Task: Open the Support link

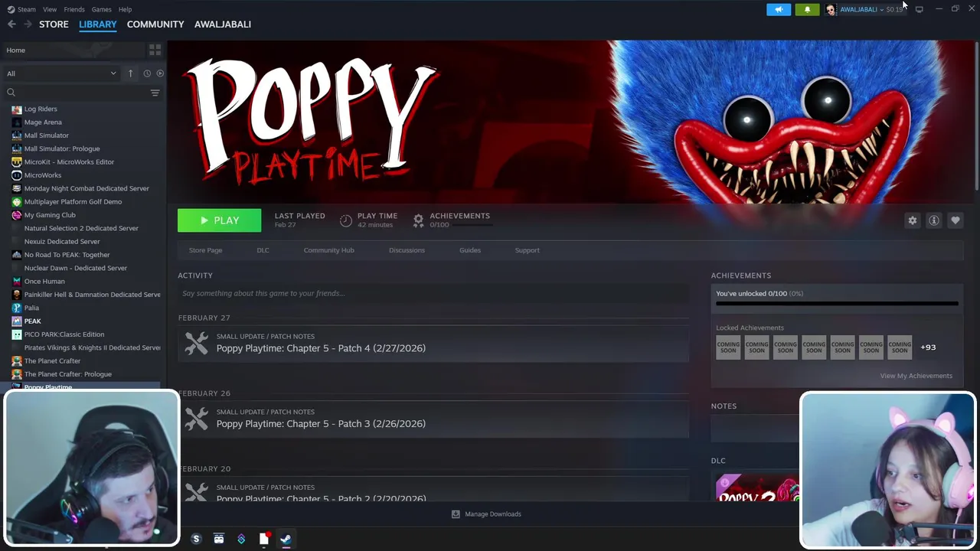Action: pos(527,250)
